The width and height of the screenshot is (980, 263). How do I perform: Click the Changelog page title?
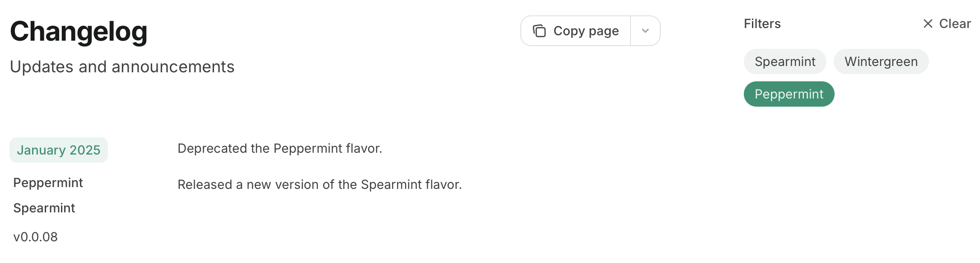click(79, 31)
